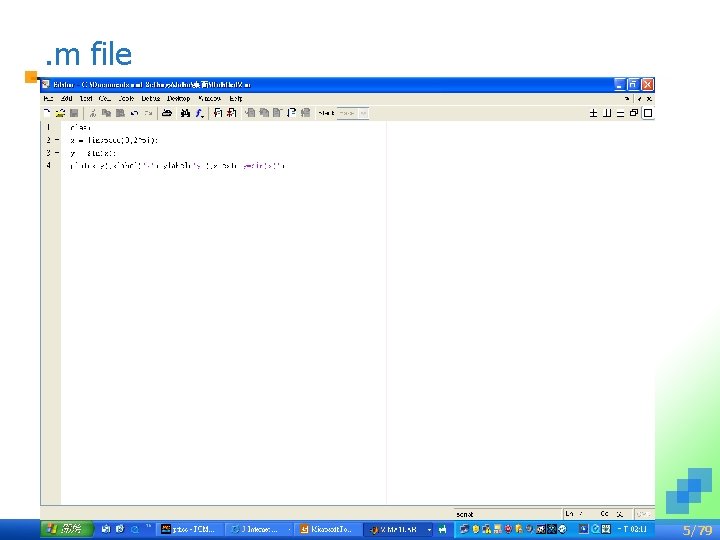Switch to the Internet Explorer taskbar button
720x540 pixels.
point(259,530)
